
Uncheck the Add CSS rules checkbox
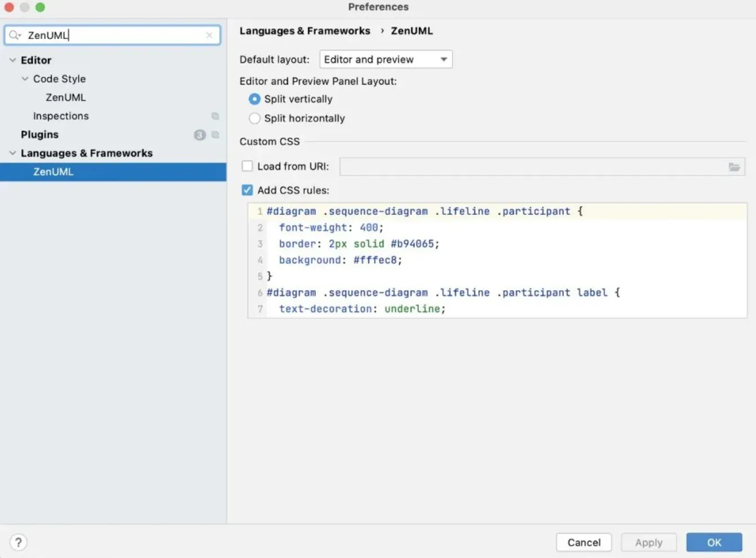pyautogui.click(x=247, y=190)
